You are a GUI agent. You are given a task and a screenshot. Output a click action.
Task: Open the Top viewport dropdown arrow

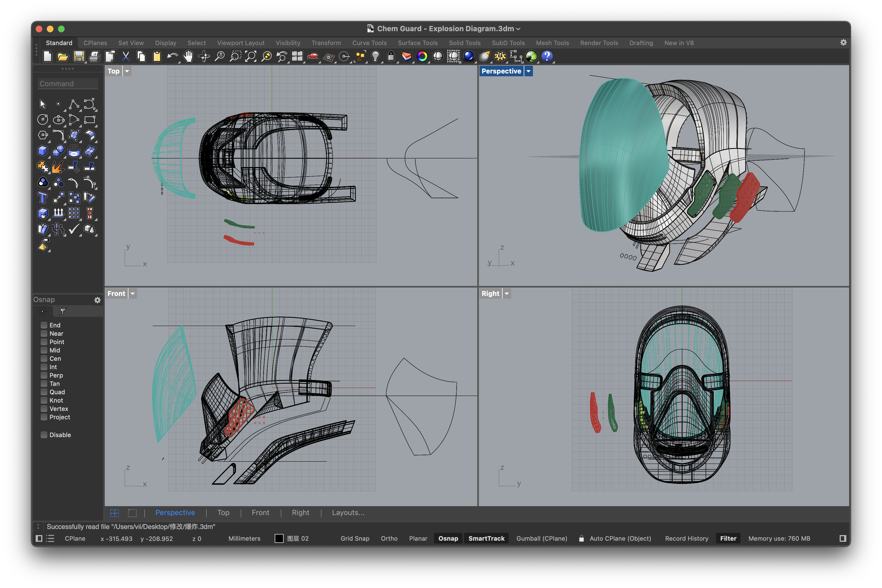[x=127, y=71]
